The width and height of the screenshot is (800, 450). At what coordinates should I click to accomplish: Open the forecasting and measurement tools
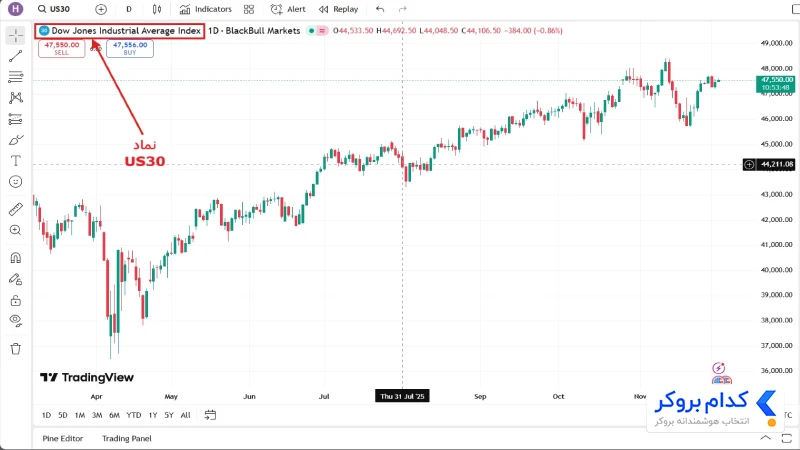coord(16,119)
